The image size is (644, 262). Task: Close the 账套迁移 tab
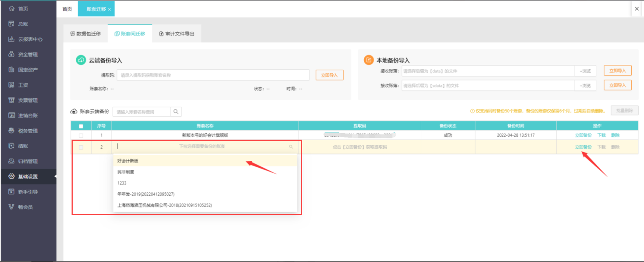[x=109, y=9]
